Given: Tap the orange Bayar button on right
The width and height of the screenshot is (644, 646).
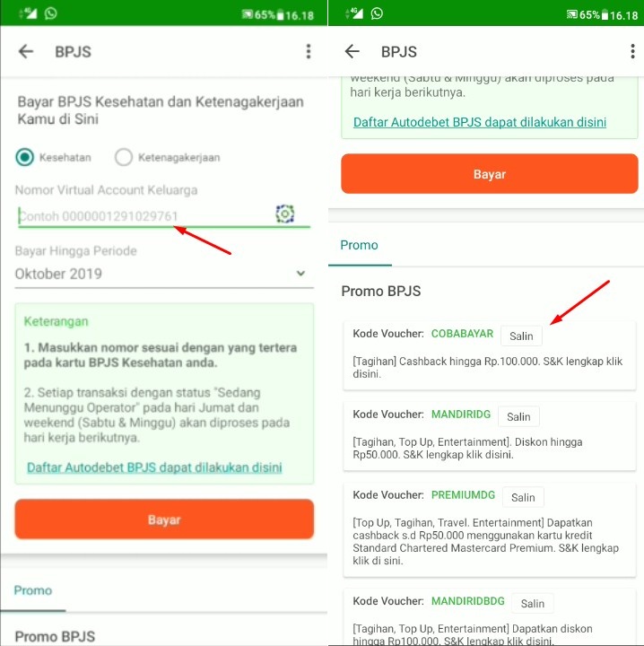Looking at the screenshot, I should pyautogui.click(x=489, y=174).
